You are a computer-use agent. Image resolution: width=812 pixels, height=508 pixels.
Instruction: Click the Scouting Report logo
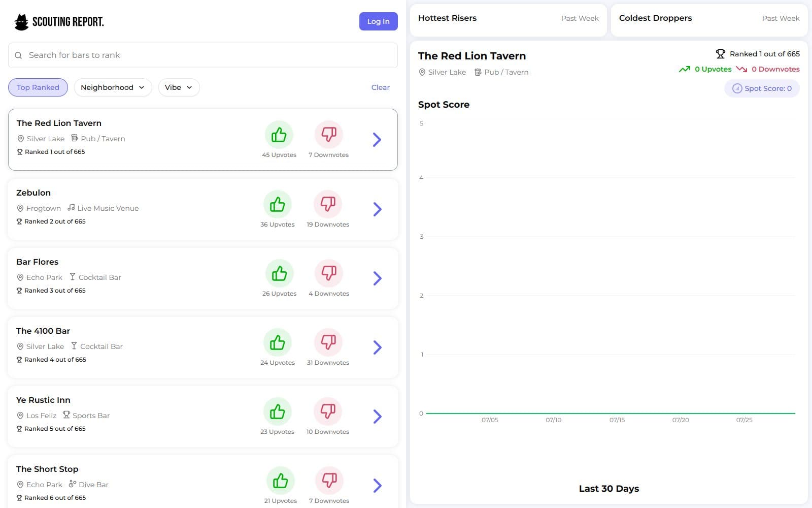pyautogui.click(x=59, y=22)
